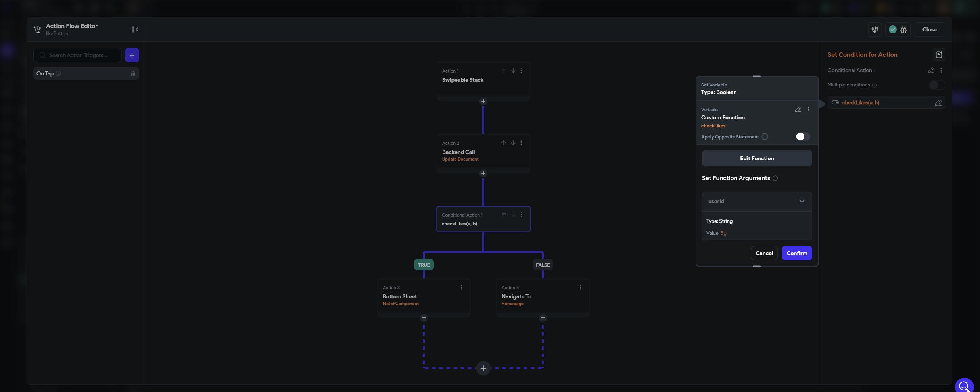Click the "Type: Boolean" label
The image size is (980, 392).
tap(719, 92)
